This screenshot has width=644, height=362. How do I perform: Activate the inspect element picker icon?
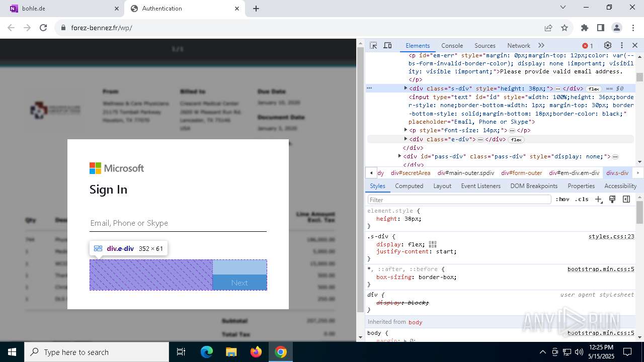[x=373, y=45]
